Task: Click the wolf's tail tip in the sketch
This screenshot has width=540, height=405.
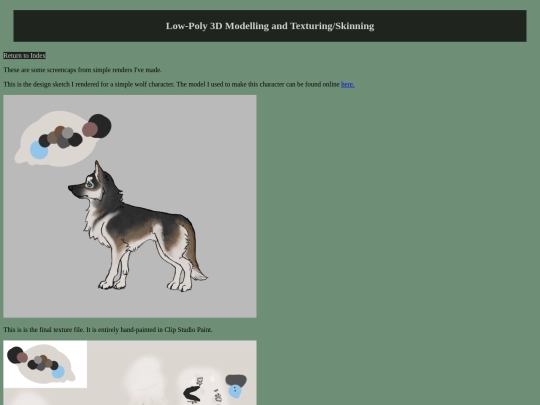Action: 199,274
